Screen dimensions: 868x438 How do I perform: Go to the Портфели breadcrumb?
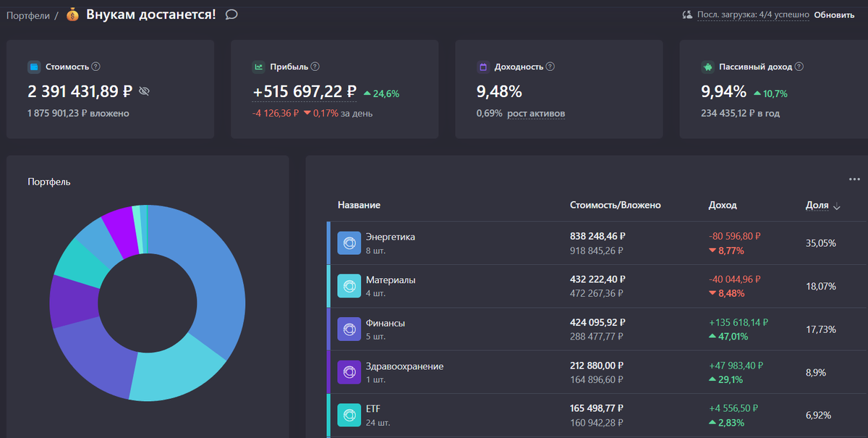point(28,14)
